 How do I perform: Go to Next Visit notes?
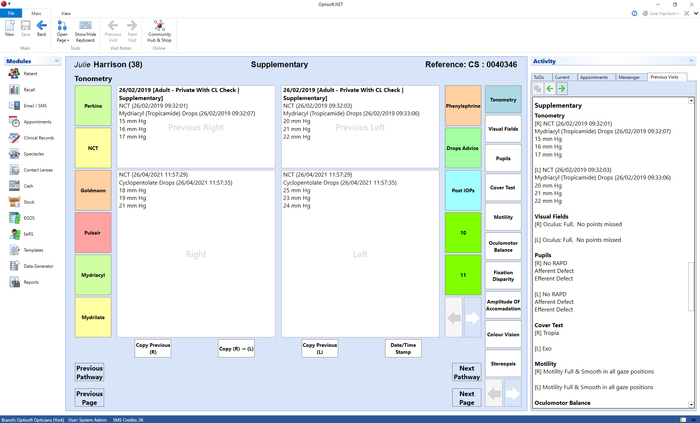(x=132, y=31)
